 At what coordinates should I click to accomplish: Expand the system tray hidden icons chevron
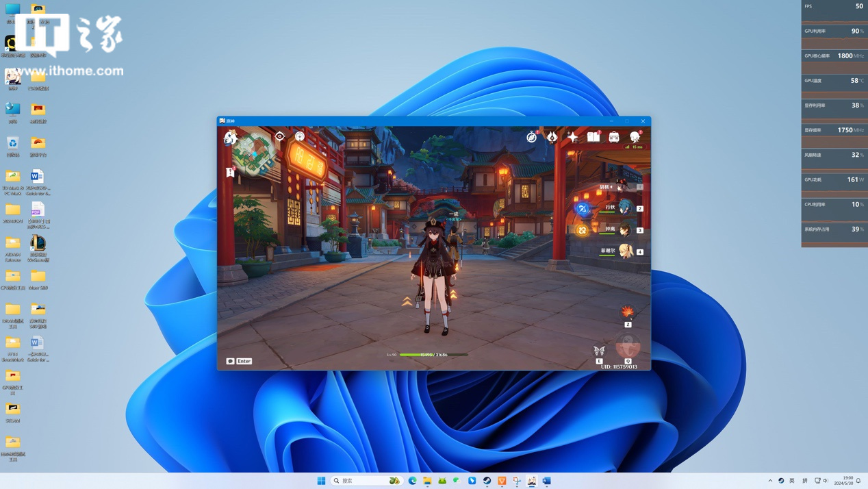770,481
